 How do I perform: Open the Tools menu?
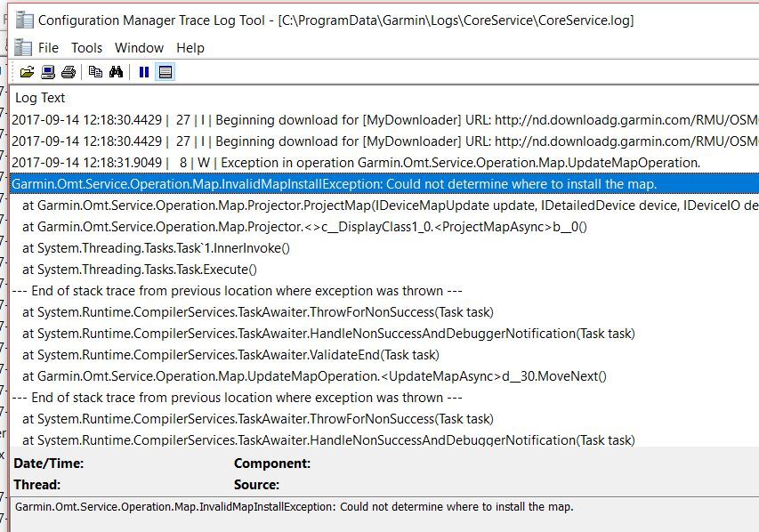click(x=86, y=48)
